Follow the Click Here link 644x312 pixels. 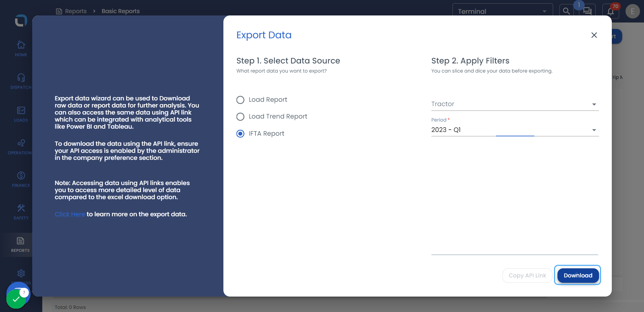click(70, 214)
